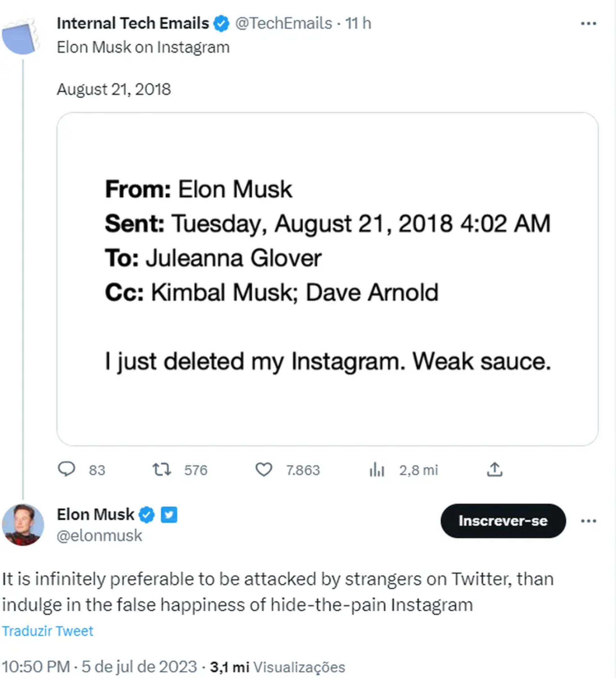Open the 11 h timestamp of the tweet

coord(358,23)
